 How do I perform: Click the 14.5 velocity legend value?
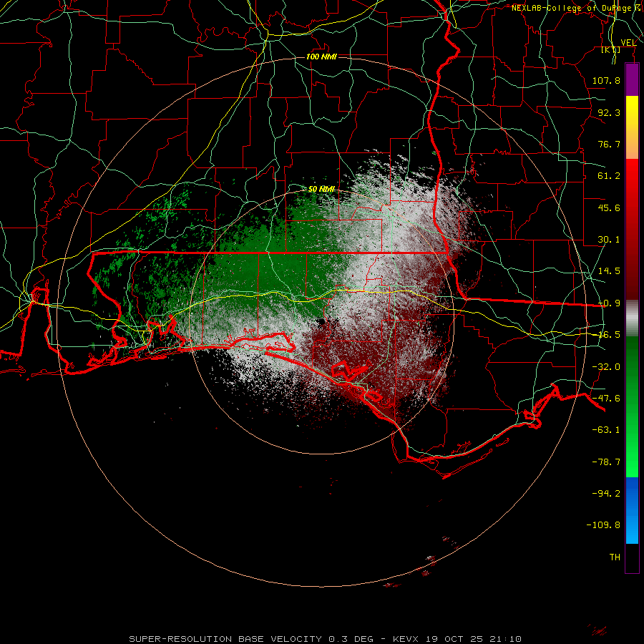pos(609,271)
